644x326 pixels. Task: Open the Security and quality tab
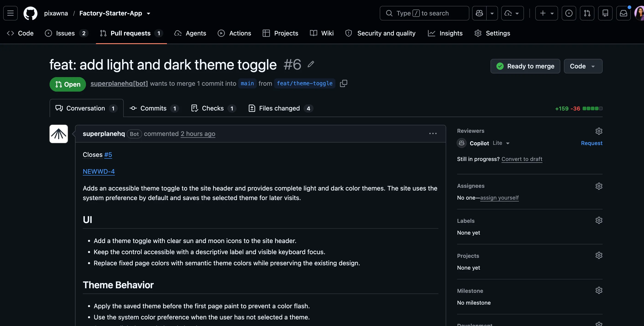pos(380,33)
